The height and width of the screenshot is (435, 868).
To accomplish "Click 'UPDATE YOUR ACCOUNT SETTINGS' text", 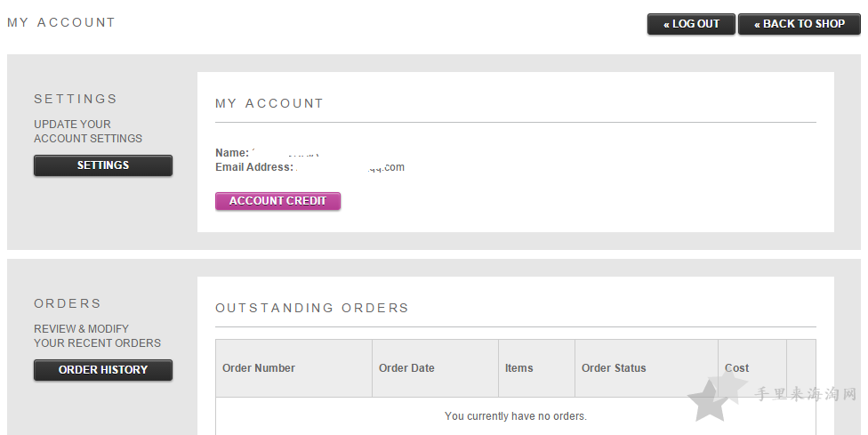I will 88,131.
